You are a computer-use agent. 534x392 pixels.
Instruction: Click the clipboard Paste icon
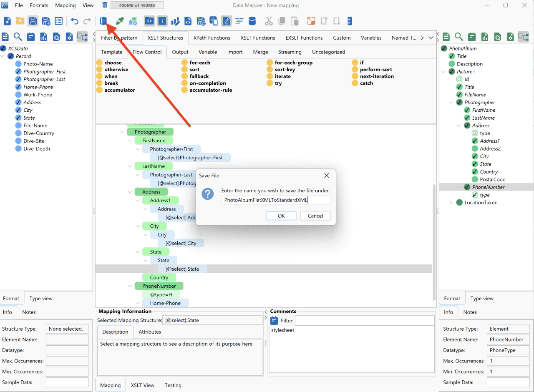tap(295, 21)
